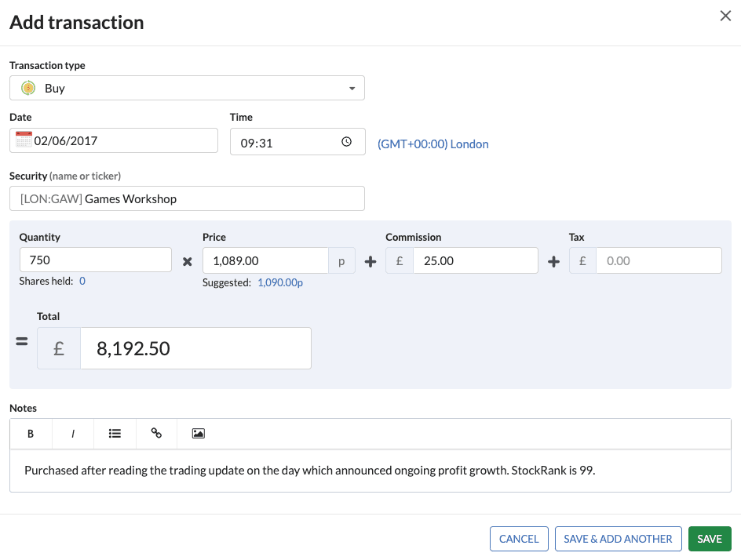Toggle italic formatting in Notes toolbar
741x560 pixels.
[x=73, y=433]
